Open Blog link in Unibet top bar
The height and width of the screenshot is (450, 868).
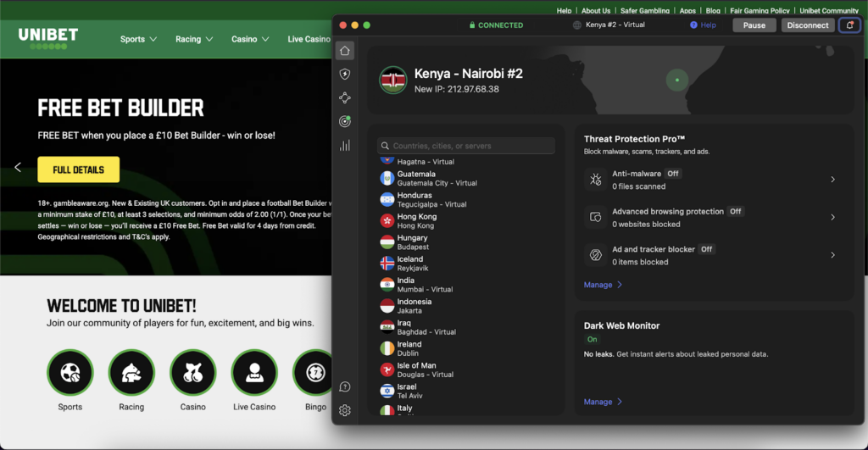(713, 10)
